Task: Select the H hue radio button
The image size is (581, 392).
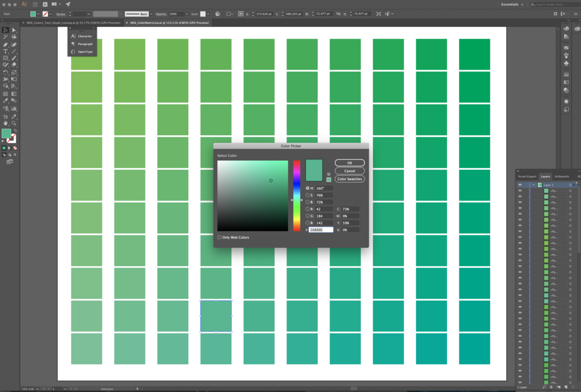Action: pos(308,188)
